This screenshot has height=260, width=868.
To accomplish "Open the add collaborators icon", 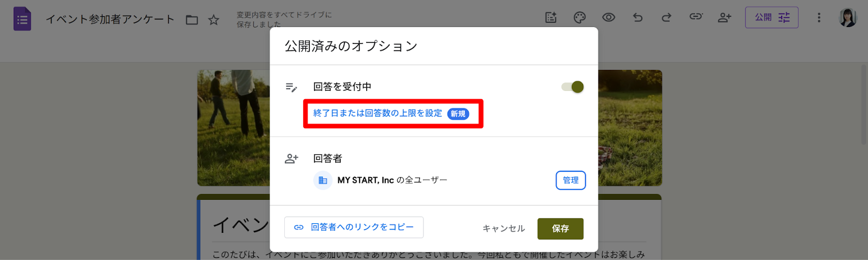I will tap(725, 18).
